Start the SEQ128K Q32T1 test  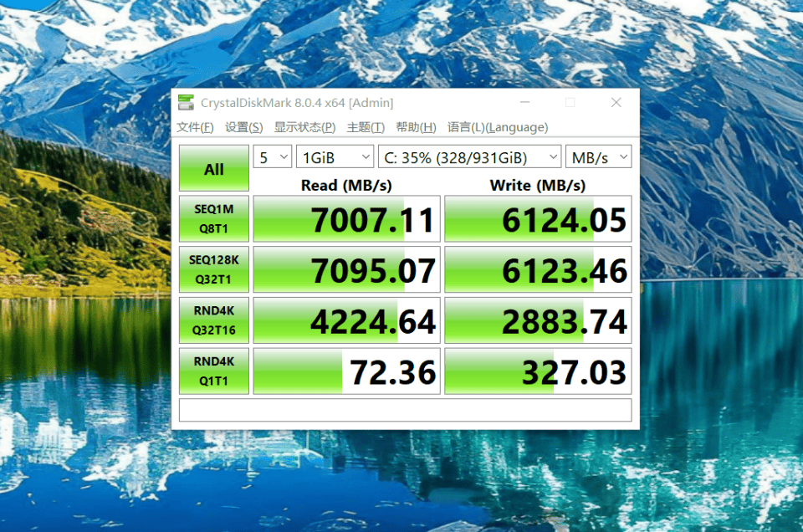[x=214, y=269]
